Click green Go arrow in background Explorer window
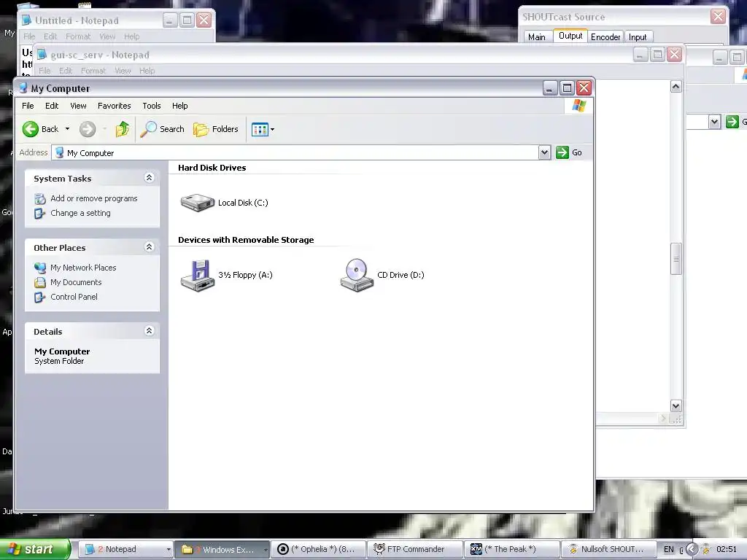Viewport: 747px width, 560px height. coord(732,122)
